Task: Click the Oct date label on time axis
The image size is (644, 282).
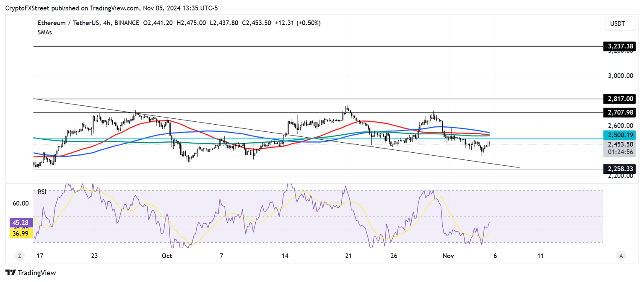Action: tap(167, 256)
